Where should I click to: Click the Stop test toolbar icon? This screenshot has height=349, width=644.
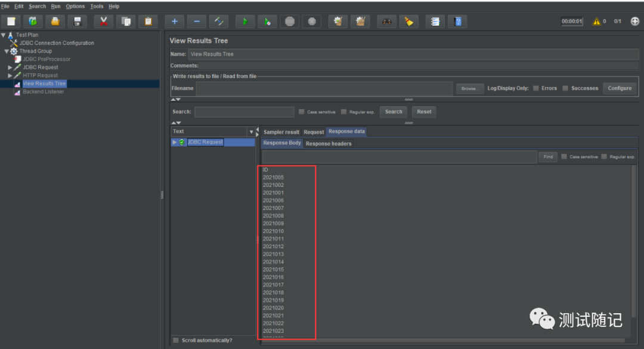click(x=290, y=21)
